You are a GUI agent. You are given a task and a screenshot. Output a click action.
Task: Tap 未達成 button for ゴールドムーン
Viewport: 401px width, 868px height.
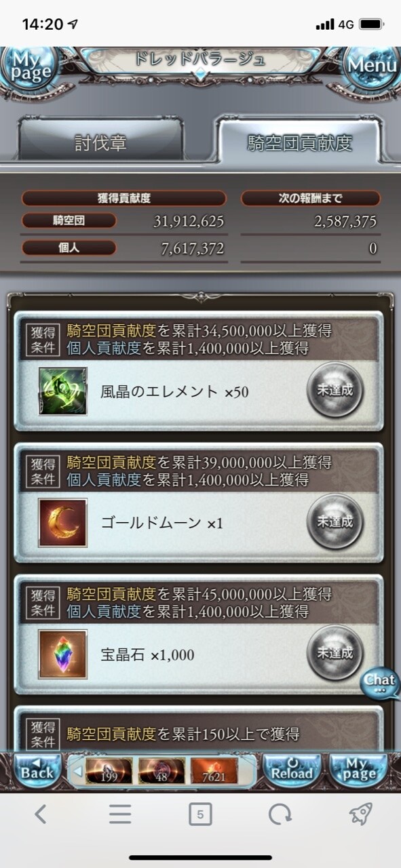335,522
